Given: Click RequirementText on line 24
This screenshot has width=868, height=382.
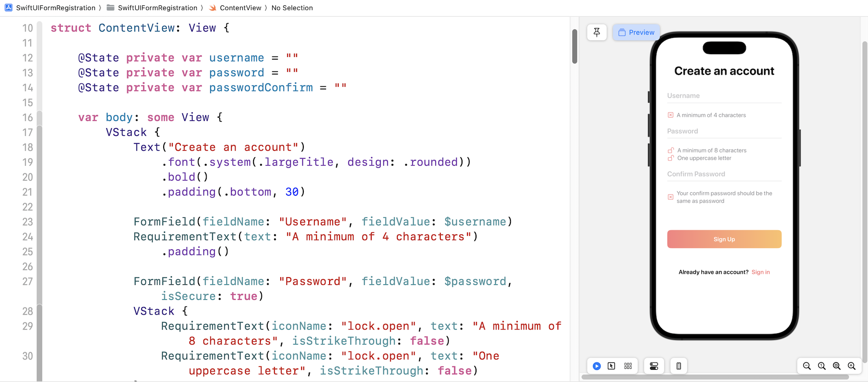Looking at the screenshot, I should tap(185, 236).
